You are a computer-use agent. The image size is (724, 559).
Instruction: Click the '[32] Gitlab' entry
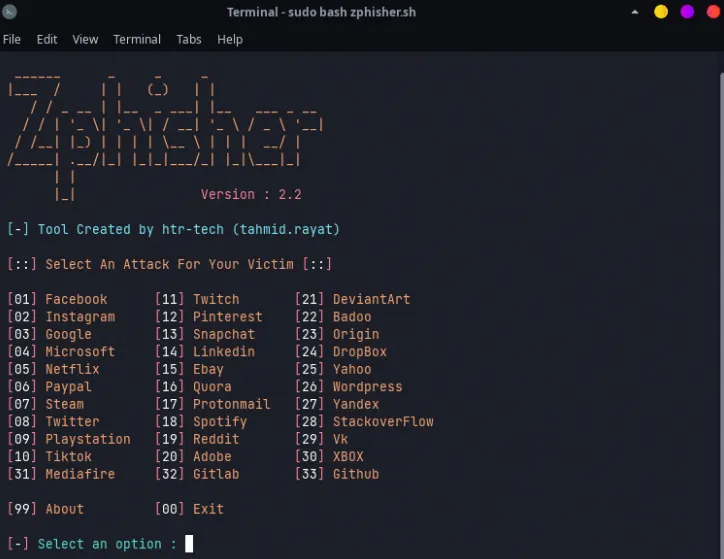(197, 474)
